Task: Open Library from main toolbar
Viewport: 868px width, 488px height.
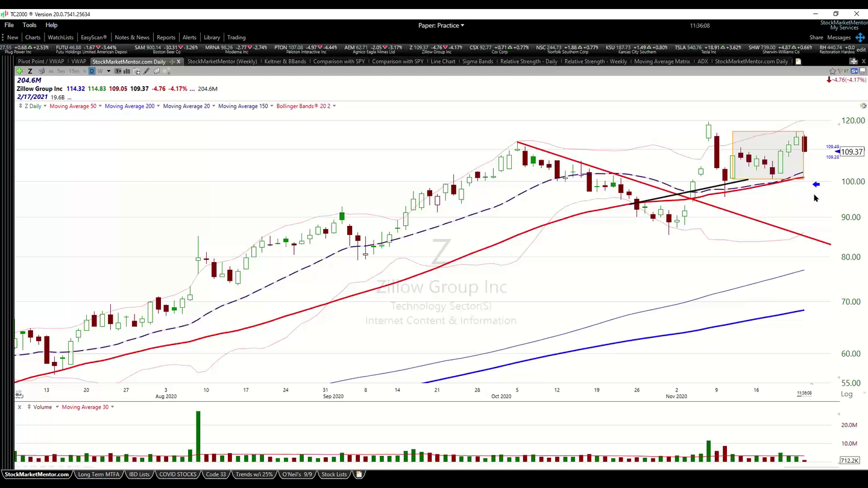Action: pyautogui.click(x=212, y=37)
